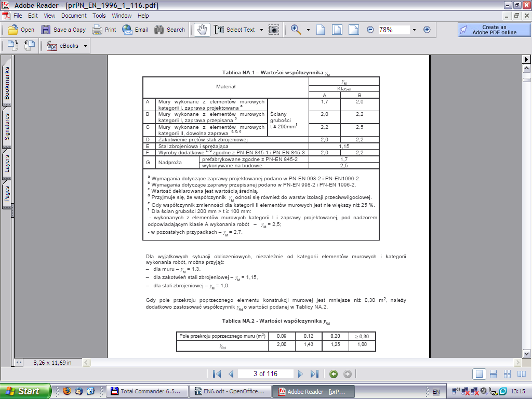Click the vertical scrollbar up arrow
This screenshot has height=399, width=532.
(x=527, y=69)
